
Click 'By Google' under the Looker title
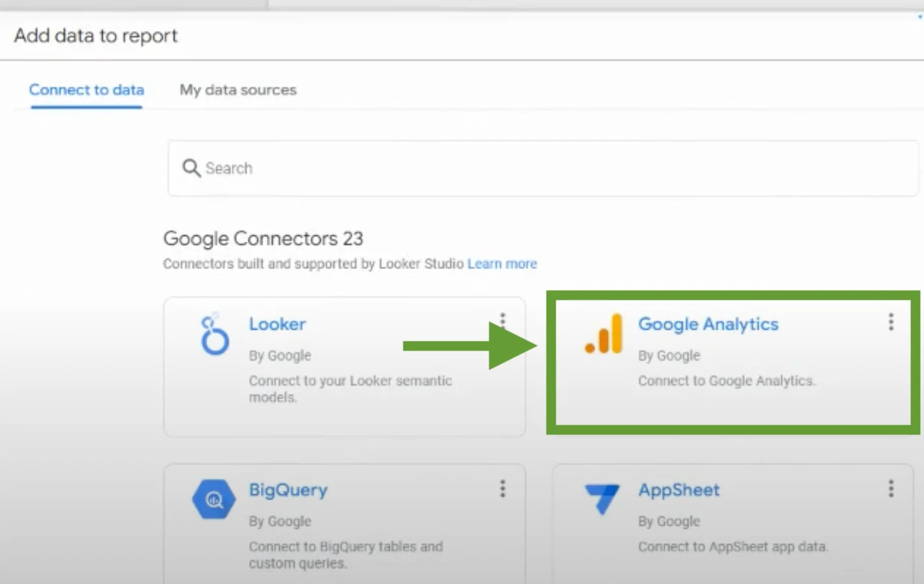pos(280,356)
